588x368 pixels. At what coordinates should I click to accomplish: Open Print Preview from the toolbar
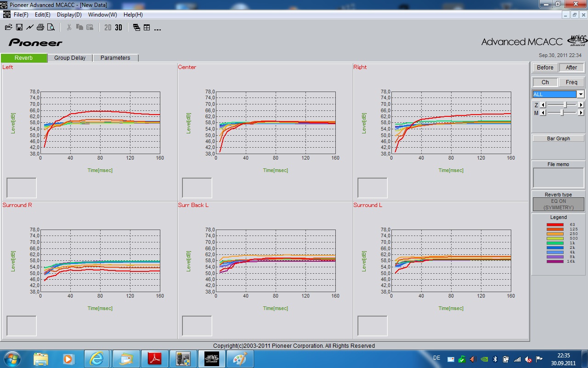coord(51,28)
